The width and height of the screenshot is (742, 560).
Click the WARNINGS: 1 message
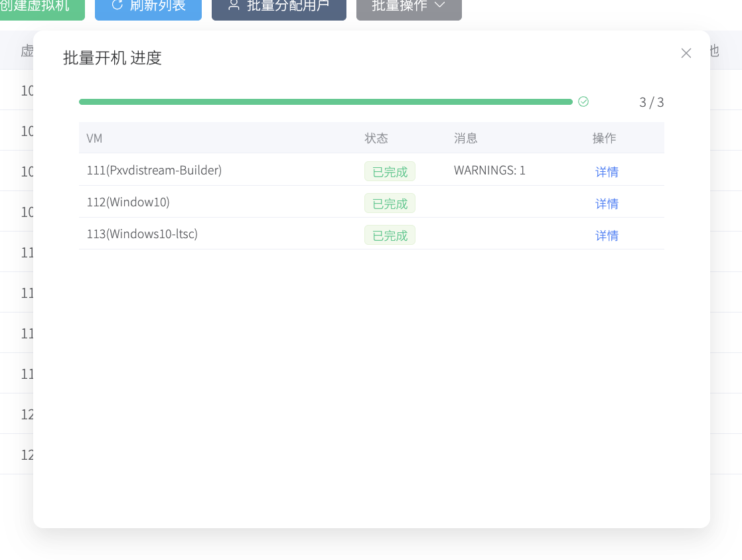(x=489, y=171)
